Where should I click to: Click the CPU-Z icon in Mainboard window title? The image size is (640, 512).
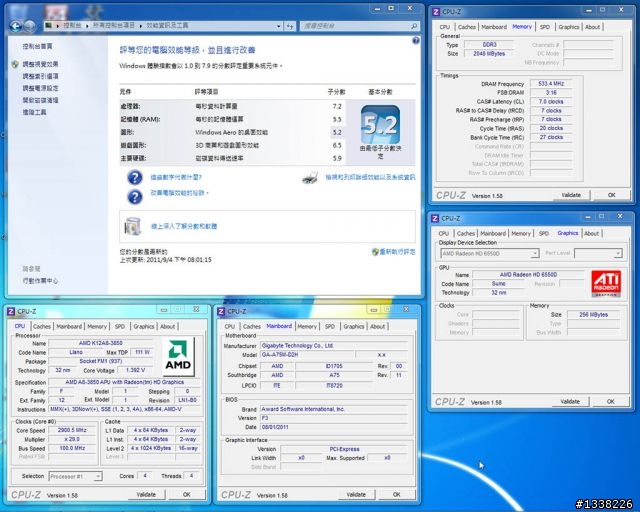point(221,311)
